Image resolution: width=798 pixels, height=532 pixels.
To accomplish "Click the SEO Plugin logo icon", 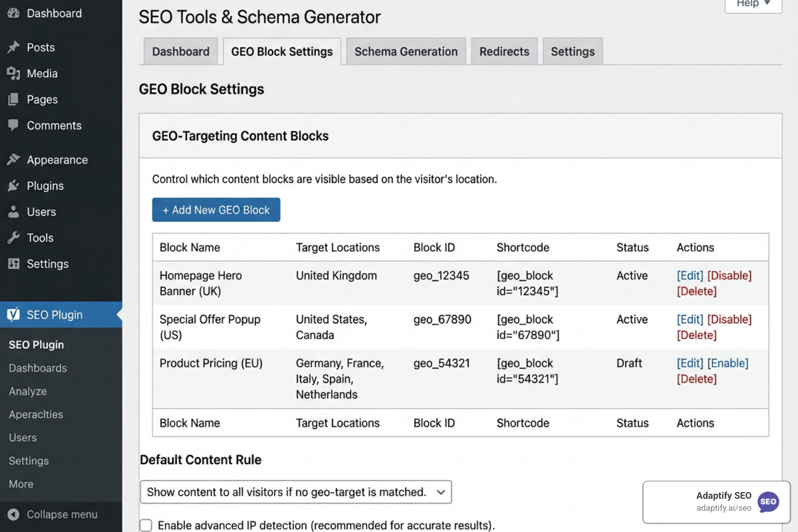I will click(14, 314).
